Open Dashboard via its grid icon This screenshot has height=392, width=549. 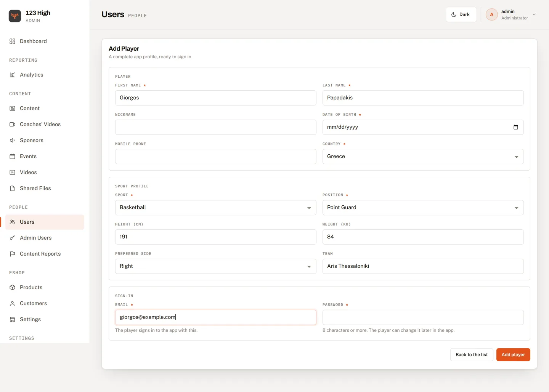click(12, 41)
